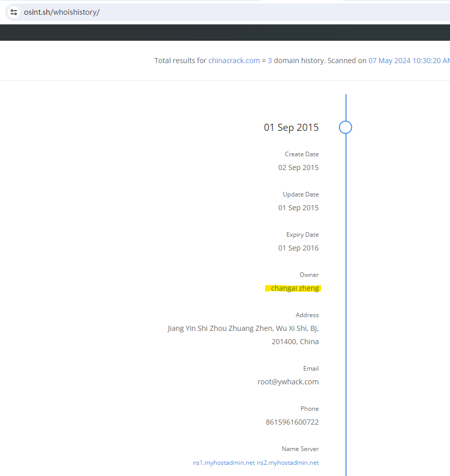Open the chinacrack.com link
The width and height of the screenshot is (450, 476).
tap(234, 61)
